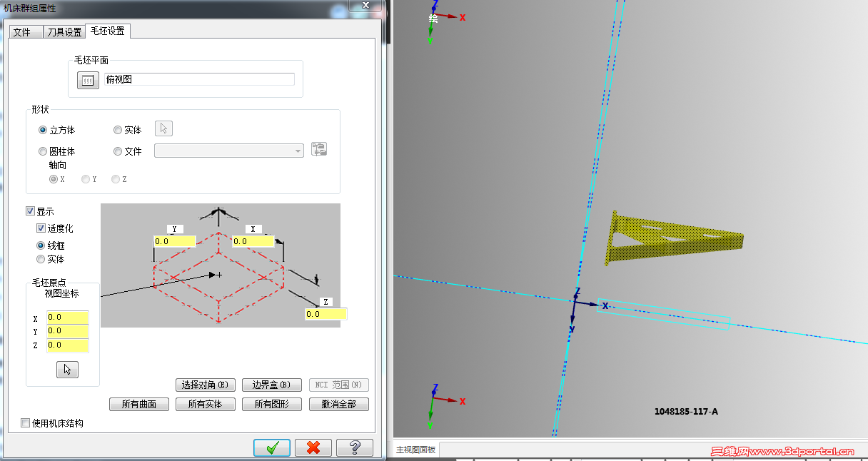Viewport: 868px width, 461px height.
Task: Select 文件 shape radio button
Action: [118, 151]
